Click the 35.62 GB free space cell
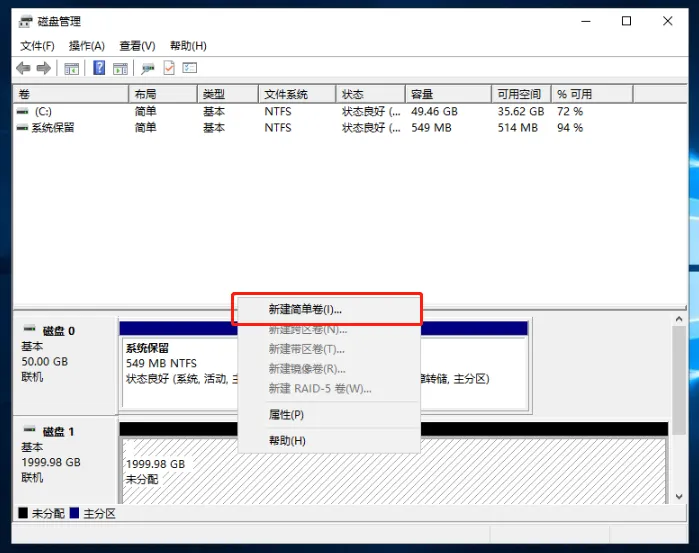 [x=521, y=111]
